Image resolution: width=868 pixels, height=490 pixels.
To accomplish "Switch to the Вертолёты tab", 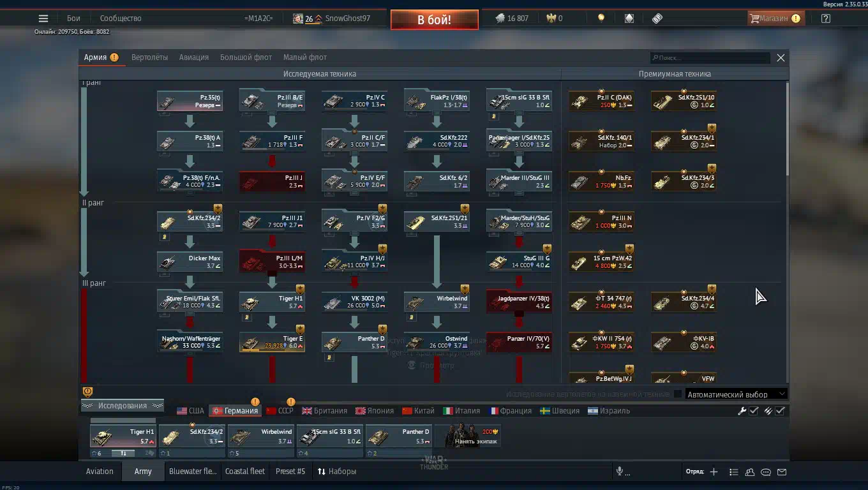I will pos(150,57).
